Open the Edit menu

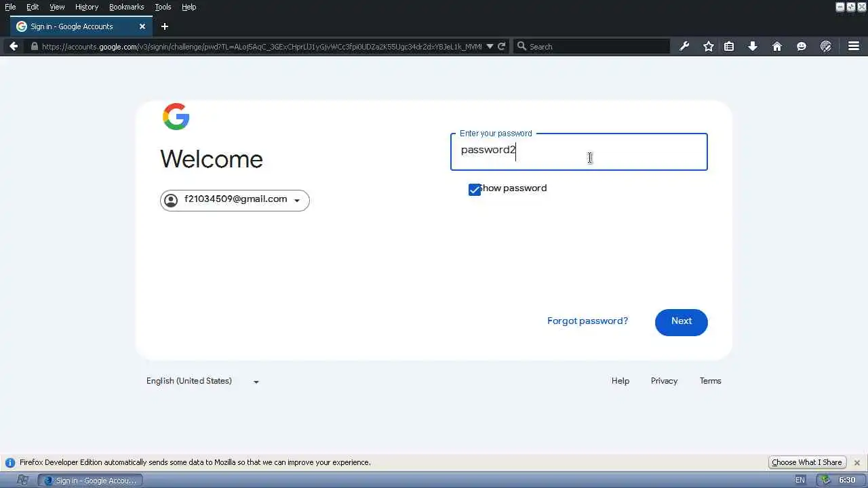(33, 7)
